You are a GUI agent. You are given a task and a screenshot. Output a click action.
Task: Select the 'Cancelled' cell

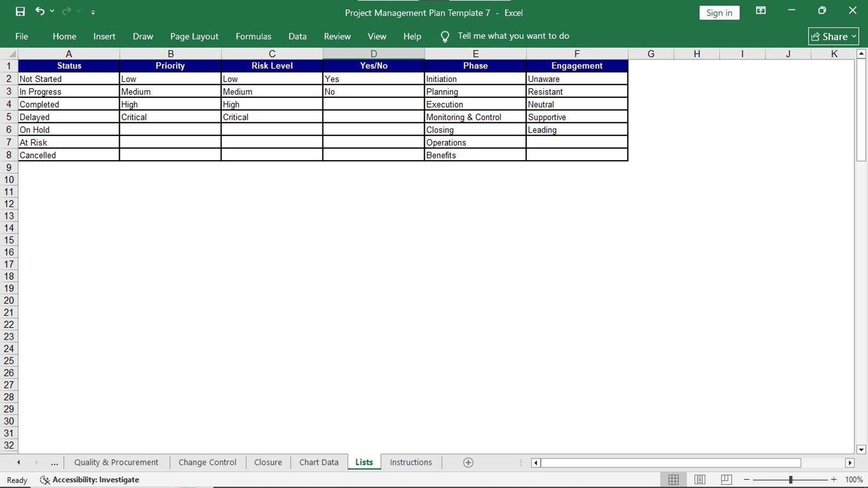[69, 155]
